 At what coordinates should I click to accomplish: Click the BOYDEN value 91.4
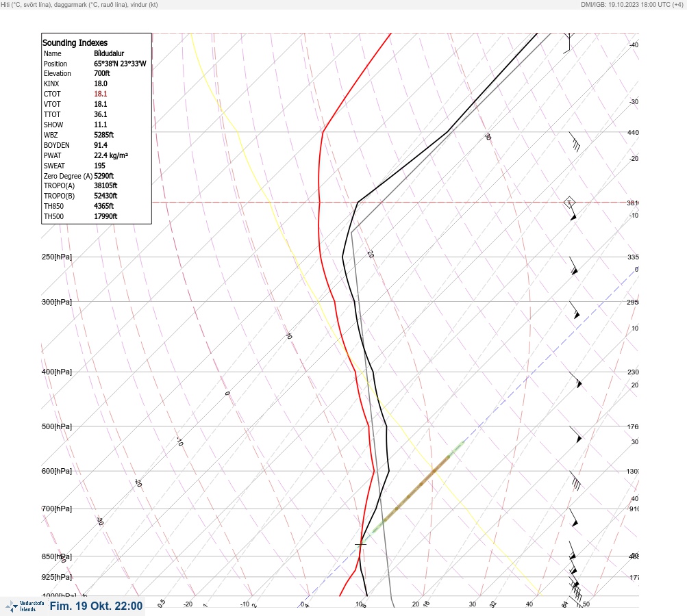(100, 145)
